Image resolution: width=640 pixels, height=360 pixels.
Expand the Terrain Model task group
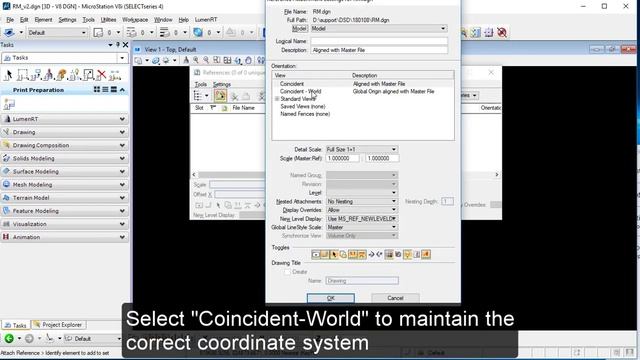click(x=122, y=198)
